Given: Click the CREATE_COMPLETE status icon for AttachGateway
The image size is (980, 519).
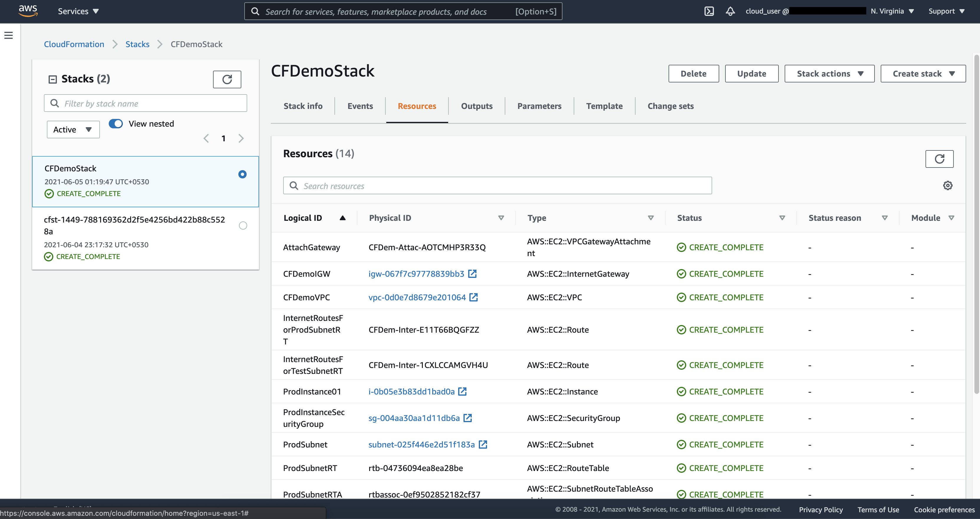Looking at the screenshot, I should (681, 248).
